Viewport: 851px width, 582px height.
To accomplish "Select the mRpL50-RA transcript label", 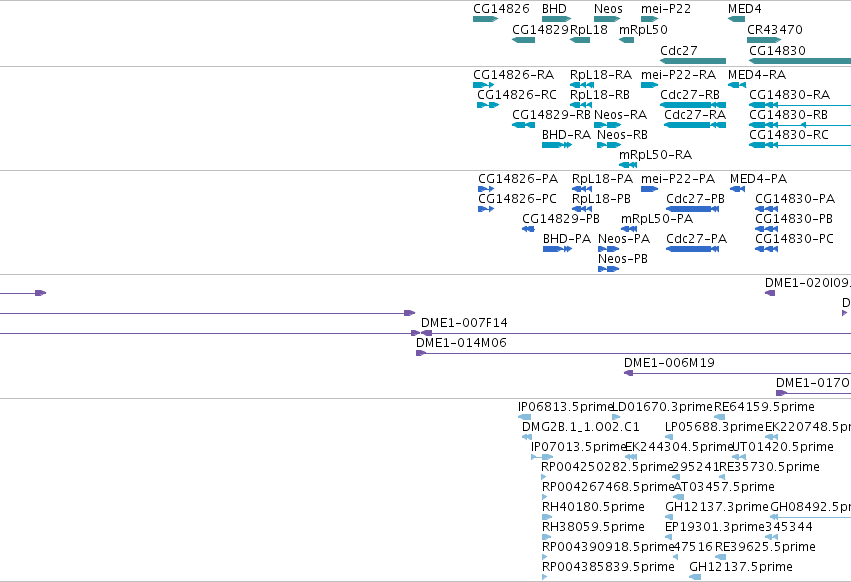I will pyautogui.click(x=656, y=155).
